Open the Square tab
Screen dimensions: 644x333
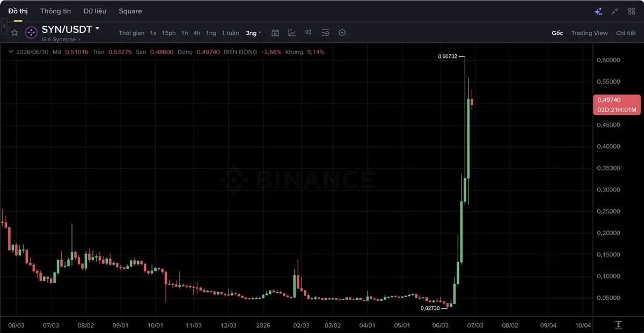click(130, 11)
